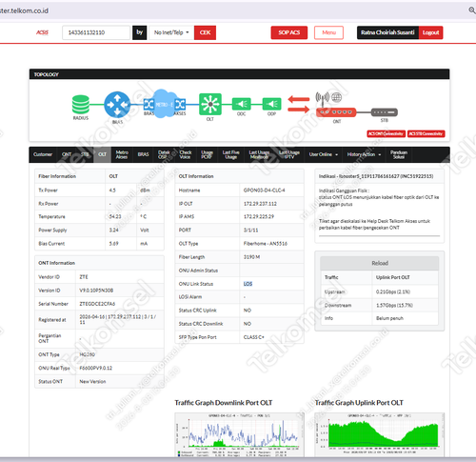Select the red ONT modem icon
This screenshot has width=476, height=462.
coord(336,112)
